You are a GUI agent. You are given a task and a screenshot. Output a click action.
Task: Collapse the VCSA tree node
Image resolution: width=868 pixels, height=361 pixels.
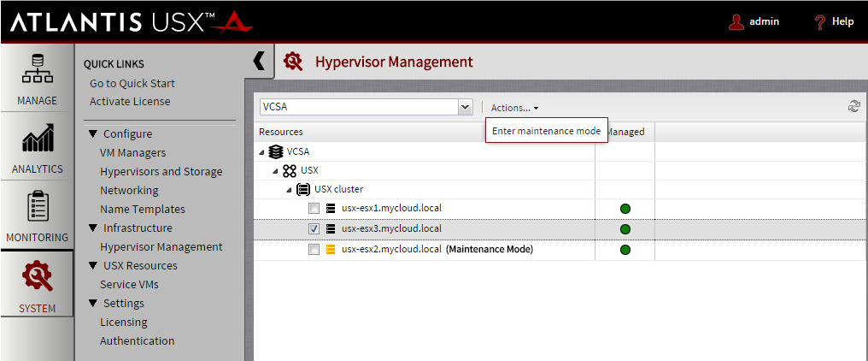[x=262, y=152]
